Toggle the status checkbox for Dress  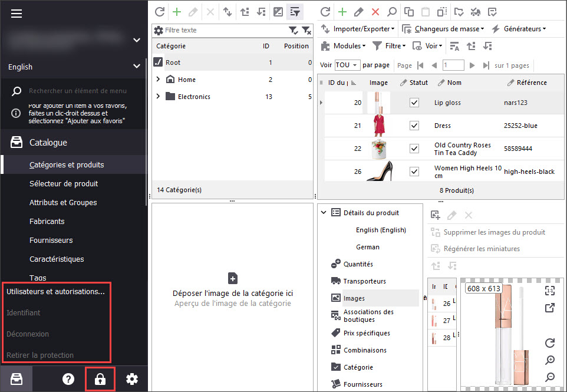414,126
